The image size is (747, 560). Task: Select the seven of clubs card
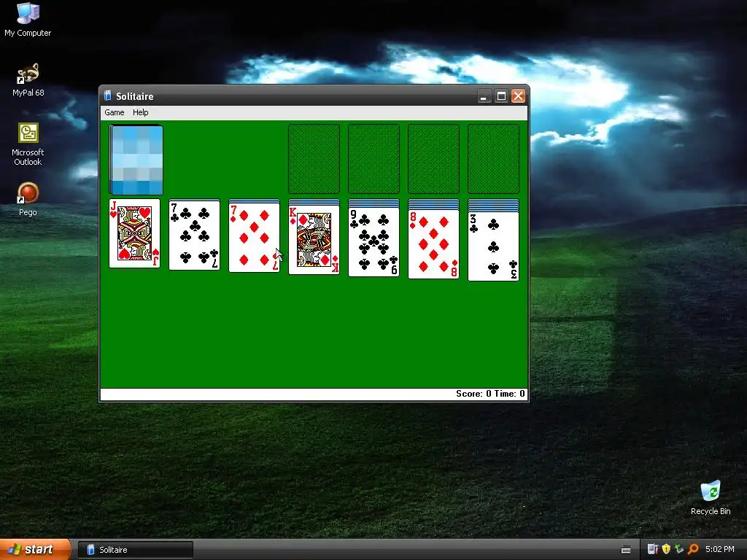(194, 236)
